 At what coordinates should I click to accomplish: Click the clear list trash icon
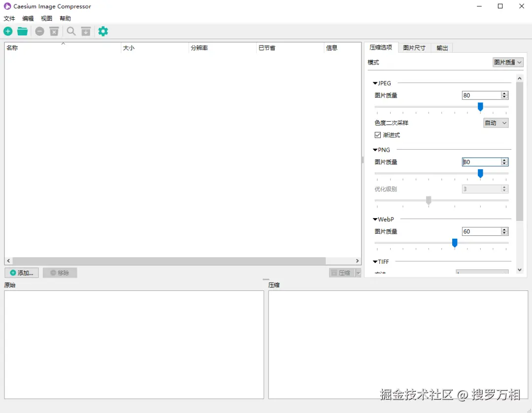[54, 31]
